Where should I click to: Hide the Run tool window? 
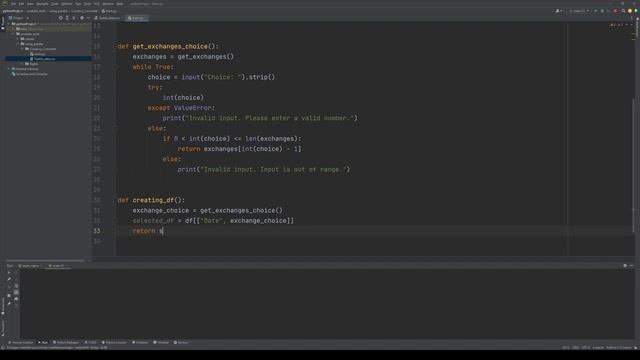(x=631, y=266)
